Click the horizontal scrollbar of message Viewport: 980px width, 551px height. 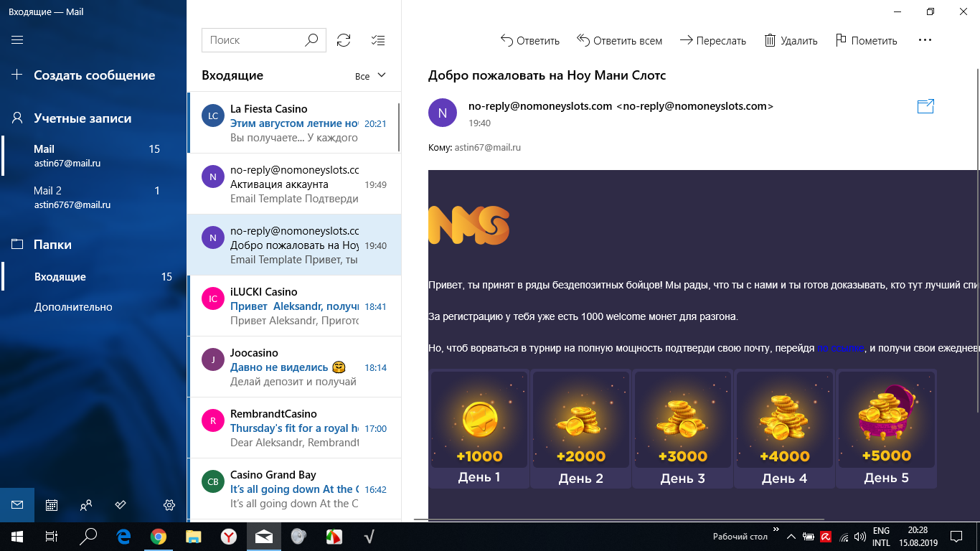(620, 519)
